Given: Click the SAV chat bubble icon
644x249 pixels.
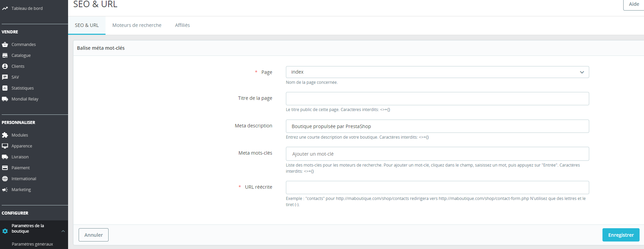Looking at the screenshot, I should point(5,77).
